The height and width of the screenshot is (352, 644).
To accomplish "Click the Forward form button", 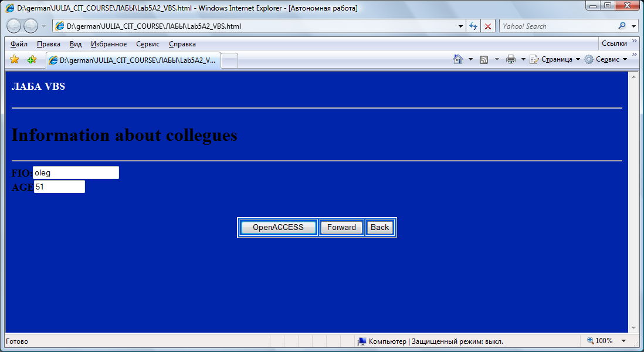I will tap(341, 227).
